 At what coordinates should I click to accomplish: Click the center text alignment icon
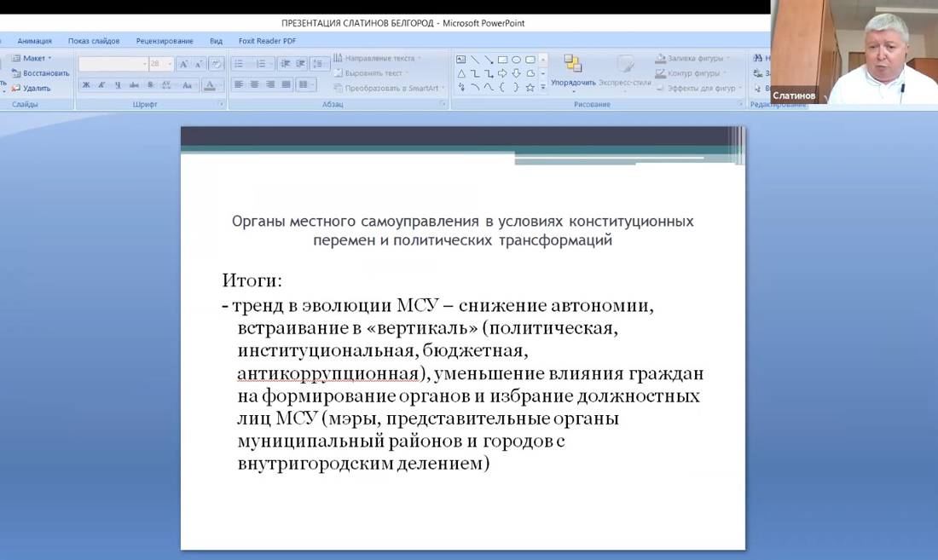click(254, 84)
